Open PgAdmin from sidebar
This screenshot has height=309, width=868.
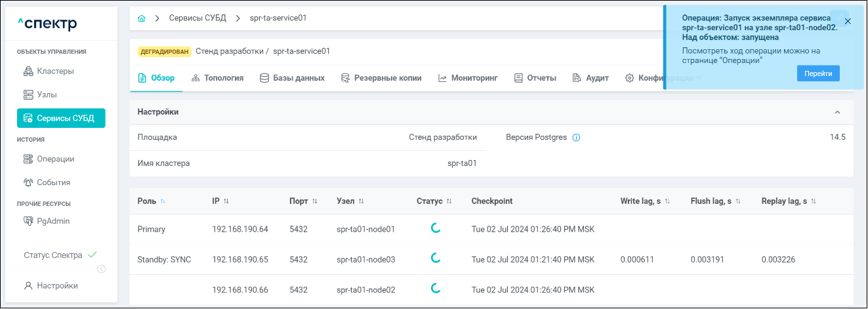point(53,221)
